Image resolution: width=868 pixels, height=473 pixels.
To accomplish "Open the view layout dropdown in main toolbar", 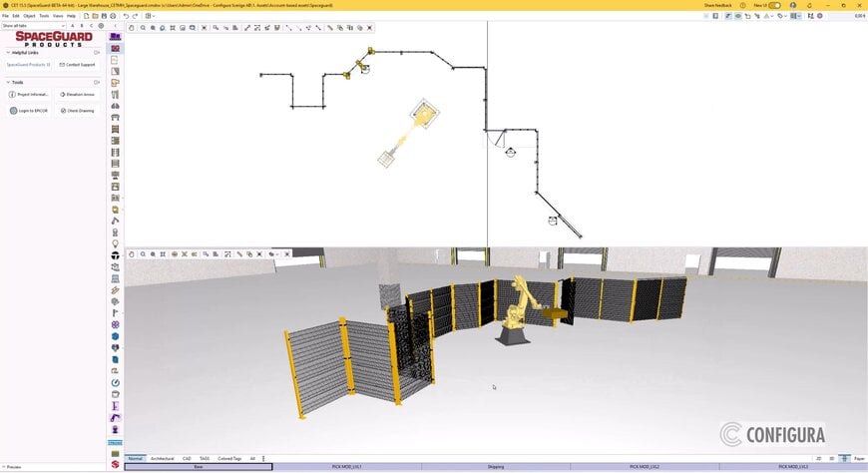I will [150, 16].
